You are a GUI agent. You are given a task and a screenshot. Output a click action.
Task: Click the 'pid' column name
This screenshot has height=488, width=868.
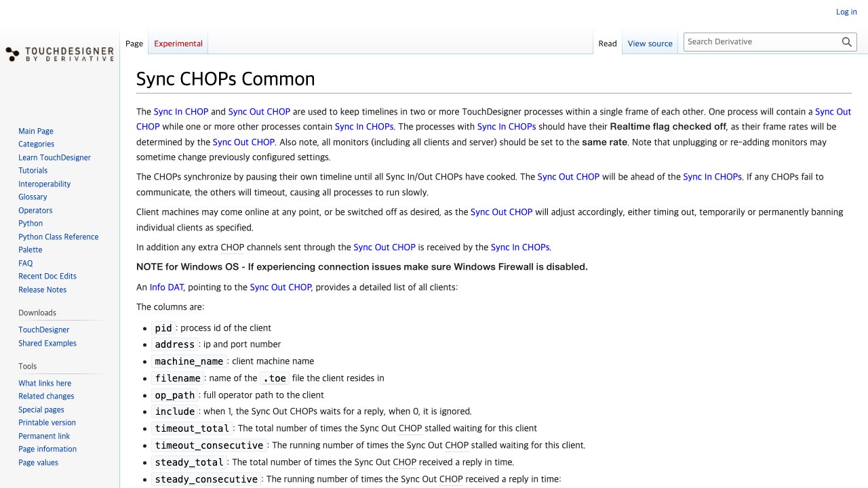coord(163,328)
